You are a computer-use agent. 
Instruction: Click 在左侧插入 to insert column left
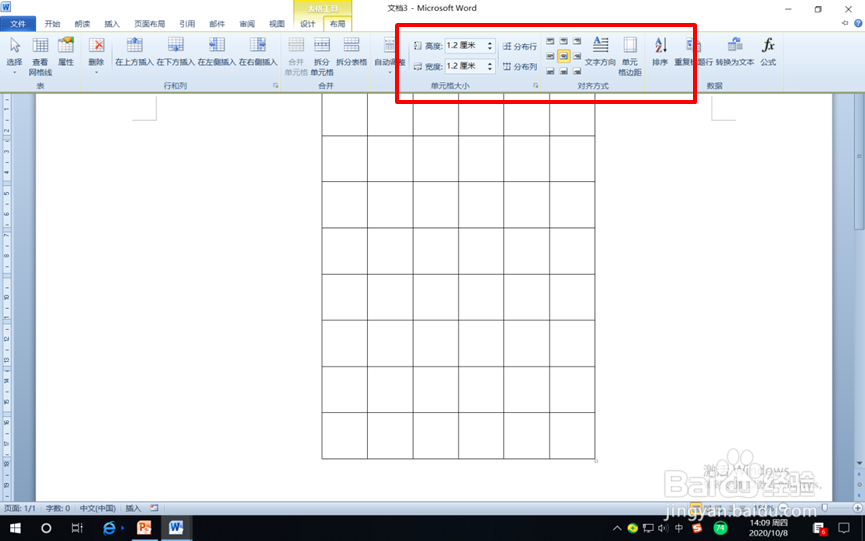pyautogui.click(x=217, y=52)
